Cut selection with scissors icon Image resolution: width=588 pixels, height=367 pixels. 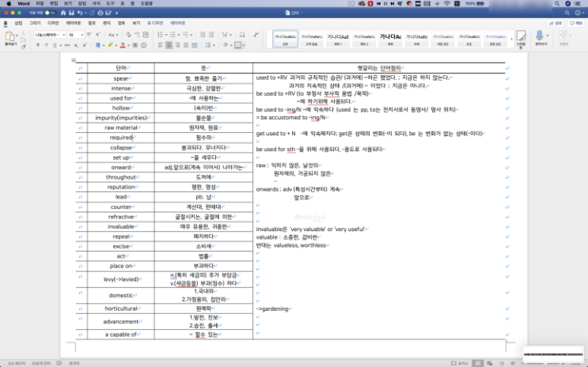[23, 33]
